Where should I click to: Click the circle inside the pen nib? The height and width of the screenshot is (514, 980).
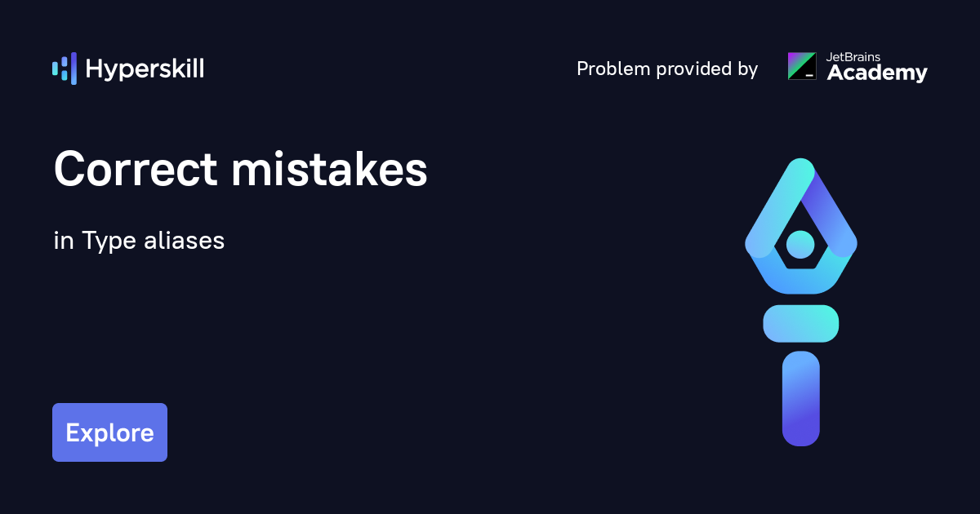coord(800,243)
